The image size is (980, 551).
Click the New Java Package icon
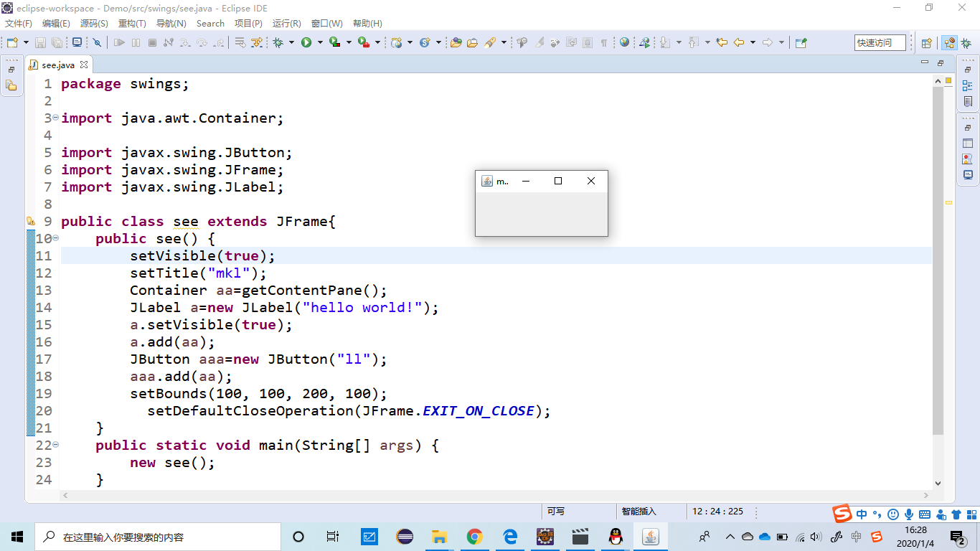(396, 42)
